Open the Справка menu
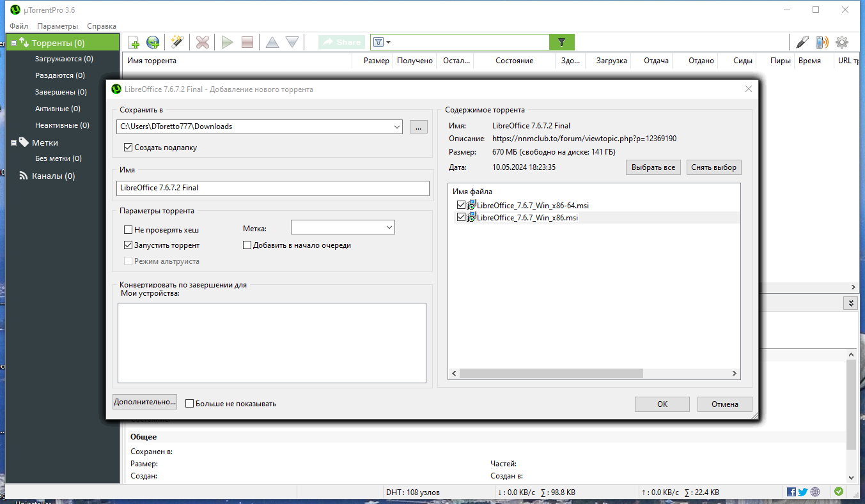Viewport: 865px width, 504px height. point(102,26)
